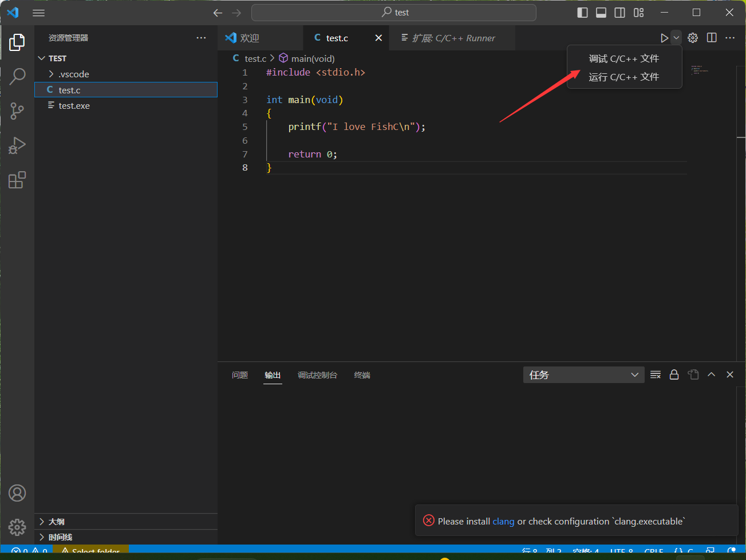
Task: Click the #include <stdio.h> line
Action: [315, 72]
